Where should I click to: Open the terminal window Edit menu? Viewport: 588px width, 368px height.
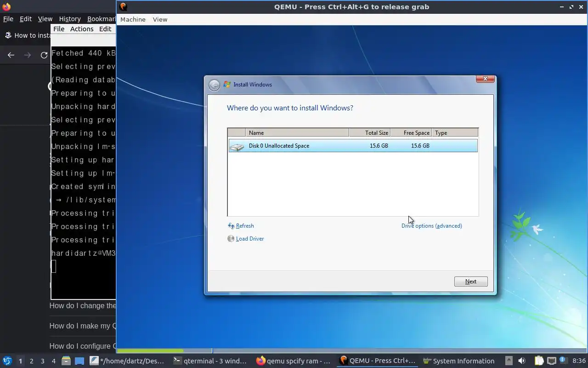[105, 29]
